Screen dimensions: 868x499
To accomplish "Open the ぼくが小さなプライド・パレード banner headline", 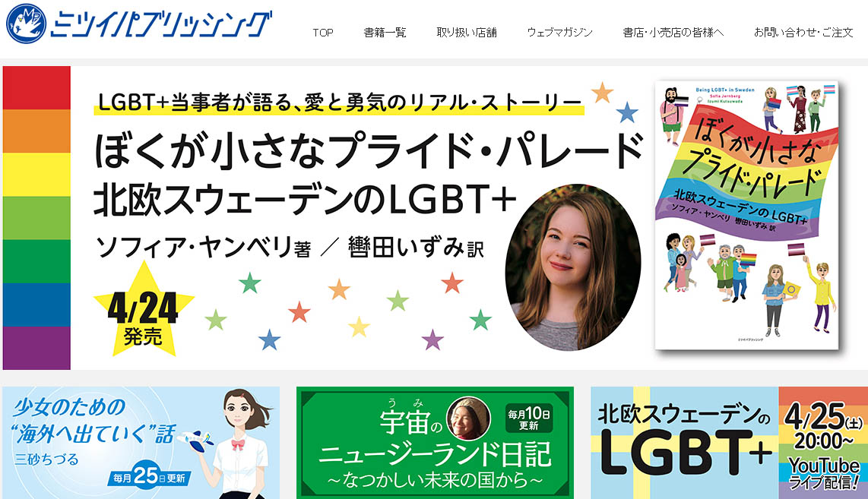I will 368,150.
